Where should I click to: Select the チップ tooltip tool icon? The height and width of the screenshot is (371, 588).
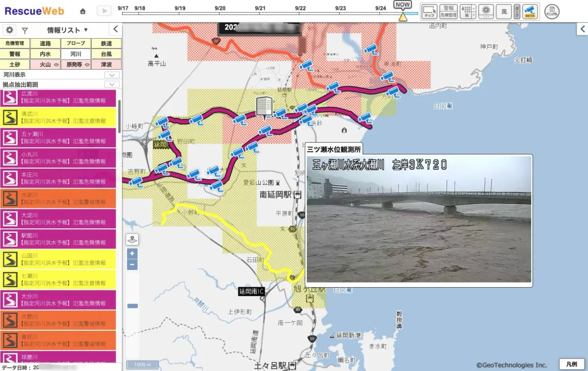pos(429,11)
